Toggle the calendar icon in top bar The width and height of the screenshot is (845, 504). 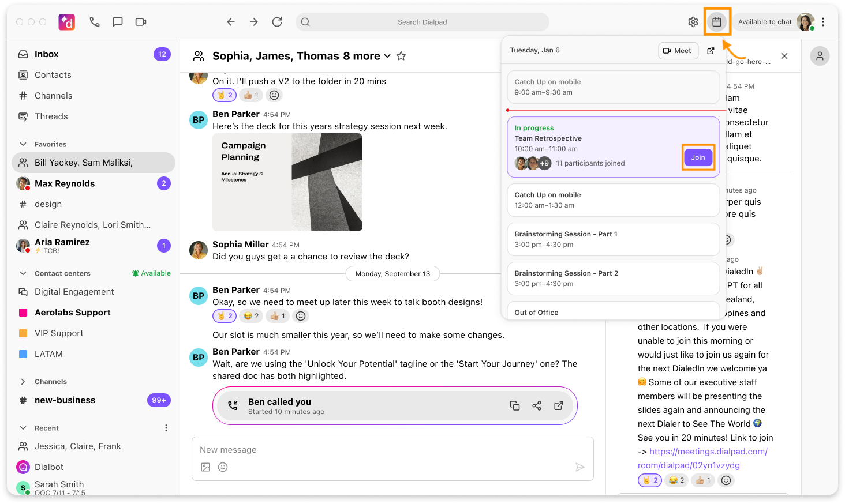717,22
